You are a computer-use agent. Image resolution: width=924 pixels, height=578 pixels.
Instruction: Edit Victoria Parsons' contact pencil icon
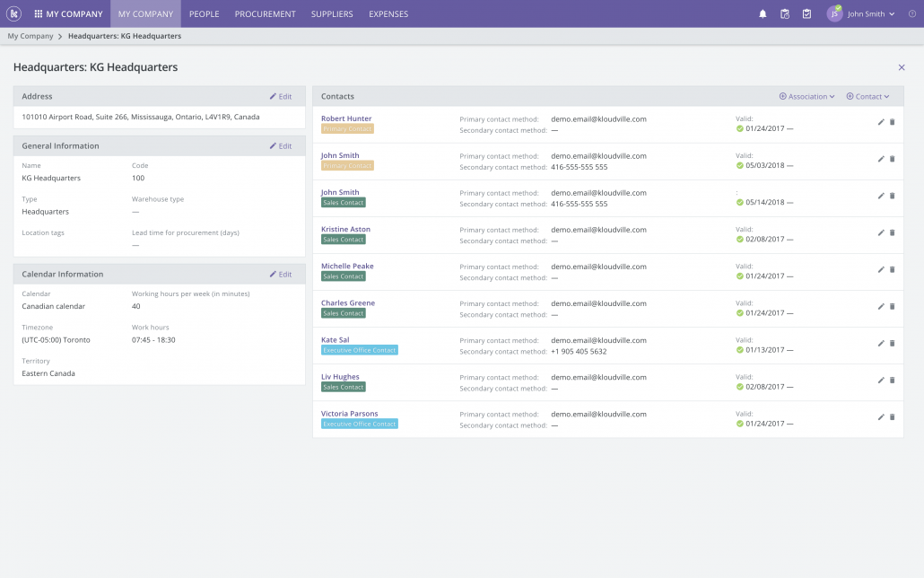click(881, 417)
